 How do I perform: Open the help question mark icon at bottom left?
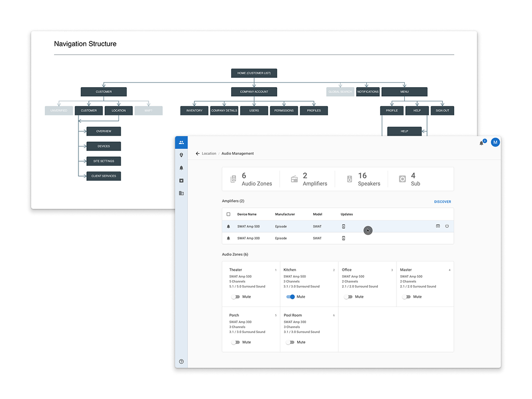coord(181,361)
